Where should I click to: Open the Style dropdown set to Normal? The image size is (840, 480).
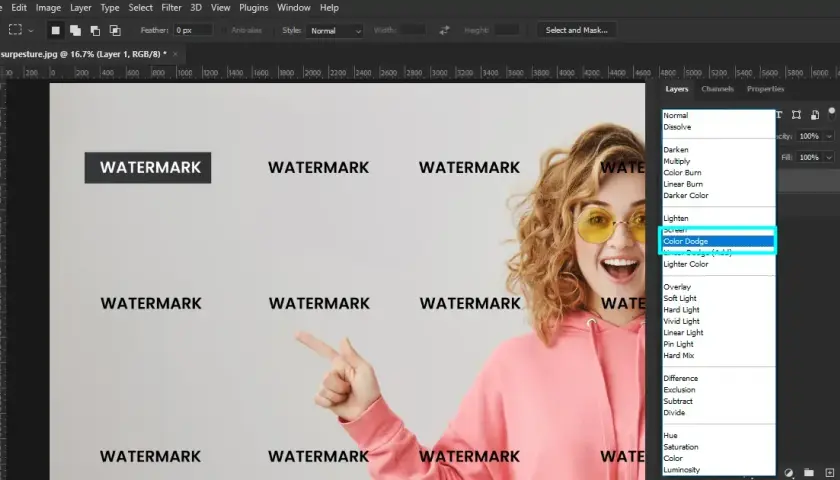[x=335, y=31]
